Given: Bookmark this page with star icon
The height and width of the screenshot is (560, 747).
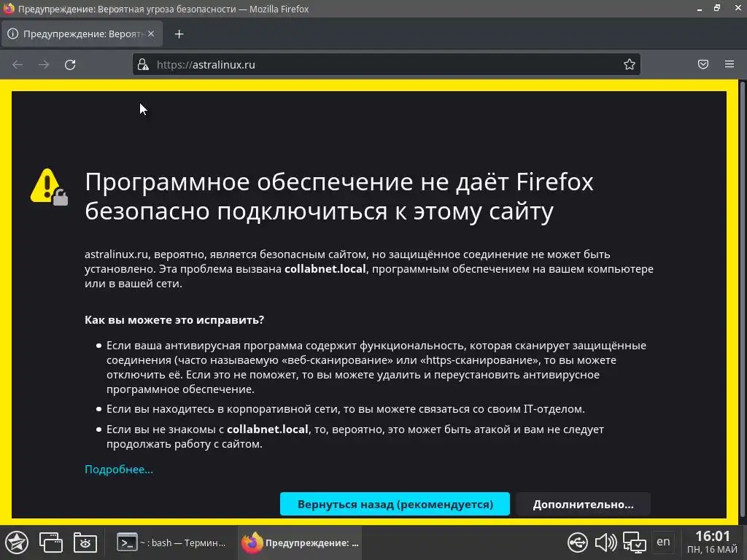Looking at the screenshot, I should 630,64.
